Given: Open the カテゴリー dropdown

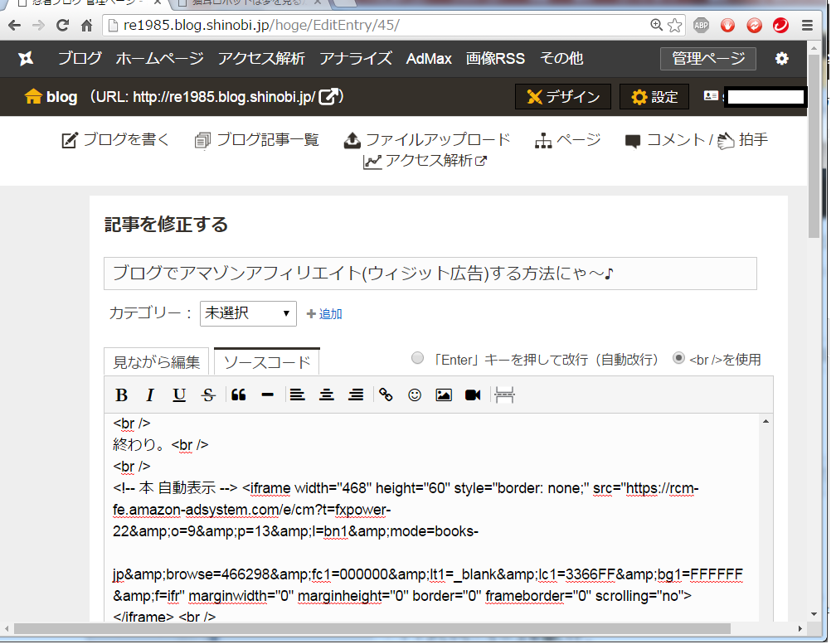Looking at the screenshot, I should (248, 313).
